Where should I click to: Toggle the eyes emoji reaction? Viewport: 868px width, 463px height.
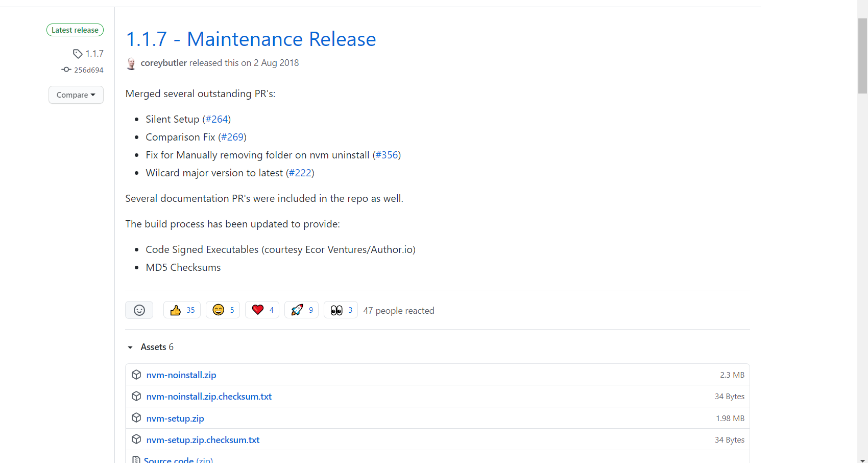[340, 310]
